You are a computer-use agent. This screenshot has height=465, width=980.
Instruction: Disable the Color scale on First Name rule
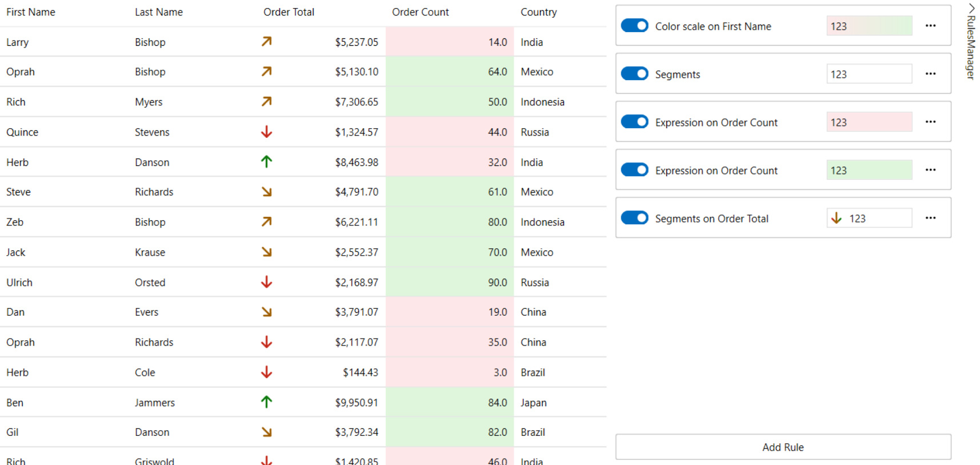(634, 26)
